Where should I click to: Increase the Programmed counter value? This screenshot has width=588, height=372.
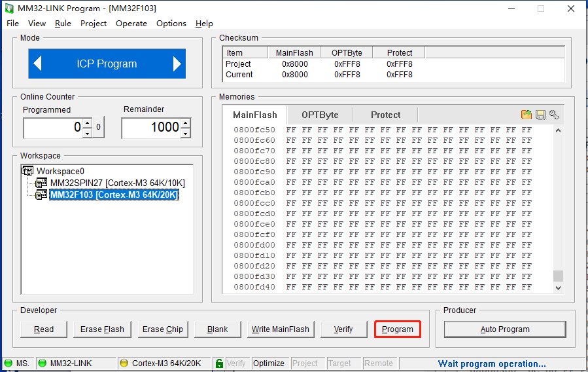(x=88, y=123)
